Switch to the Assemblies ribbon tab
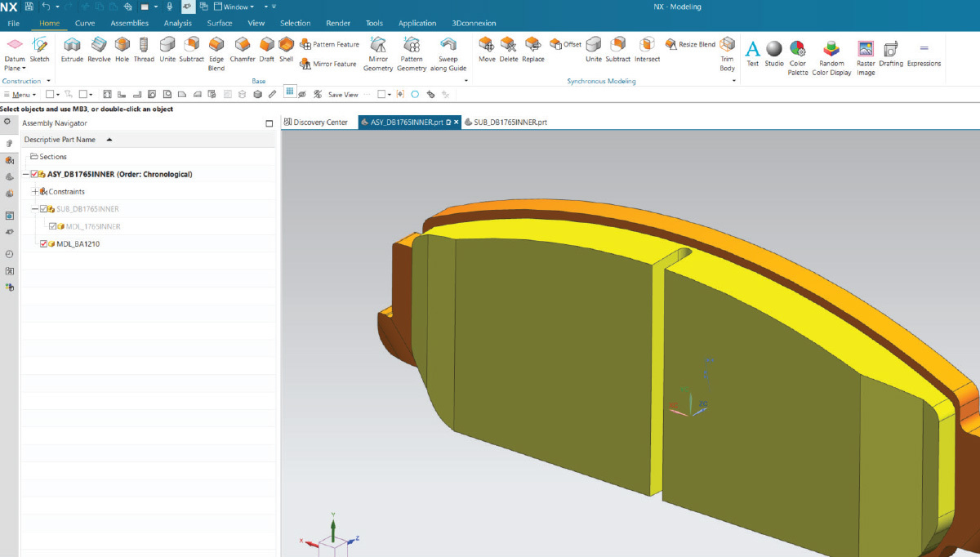This screenshot has height=557, width=980. tap(130, 23)
